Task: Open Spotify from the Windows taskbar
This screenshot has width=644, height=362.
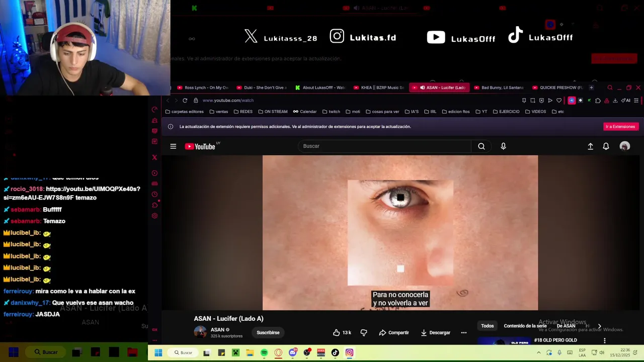Action: (264, 353)
